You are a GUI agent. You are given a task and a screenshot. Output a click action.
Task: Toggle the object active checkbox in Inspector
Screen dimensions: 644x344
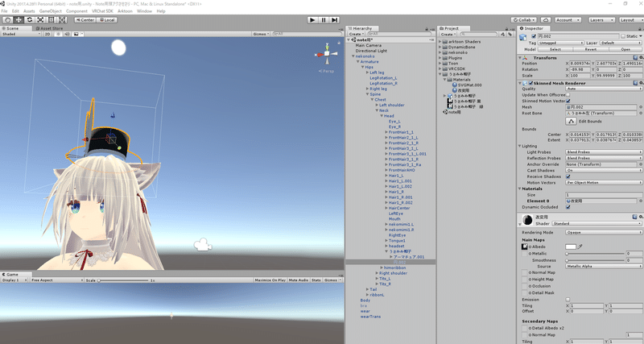(534, 36)
